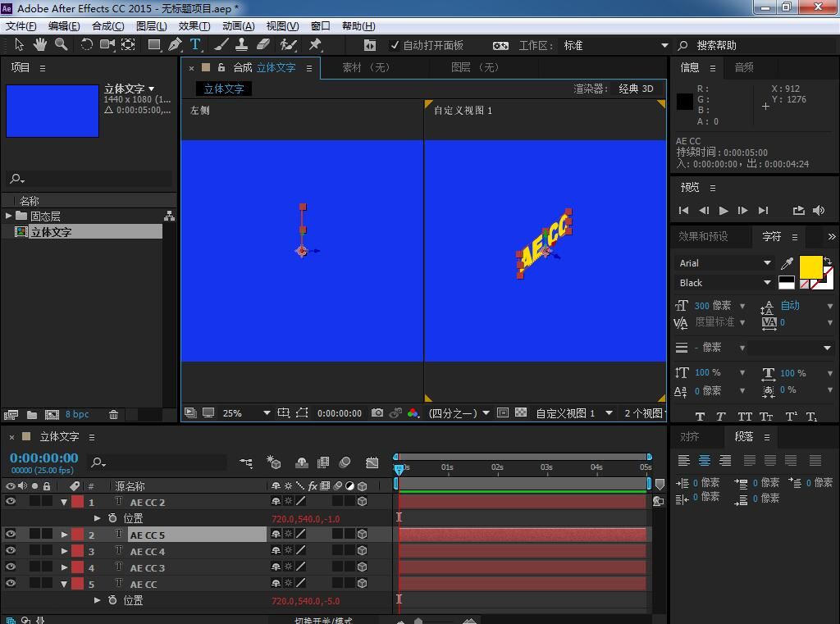Viewport: 840px width, 624px height.
Task: Select the Horizontal Type tool
Action: [195, 44]
